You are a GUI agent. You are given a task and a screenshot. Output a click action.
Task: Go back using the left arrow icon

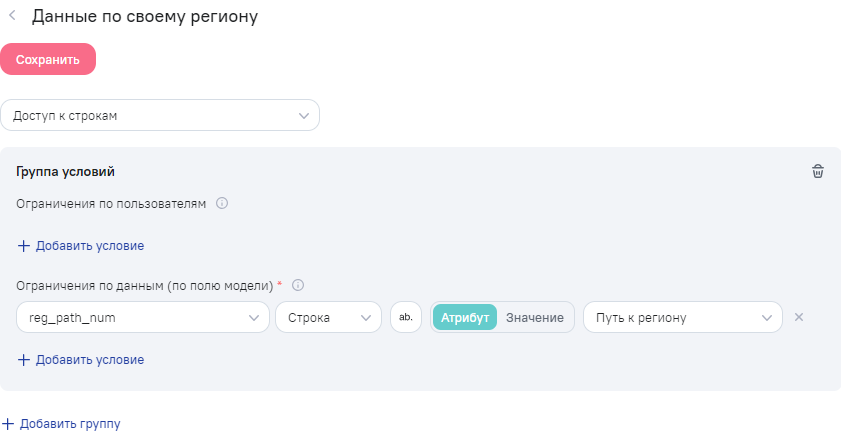pos(12,16)
